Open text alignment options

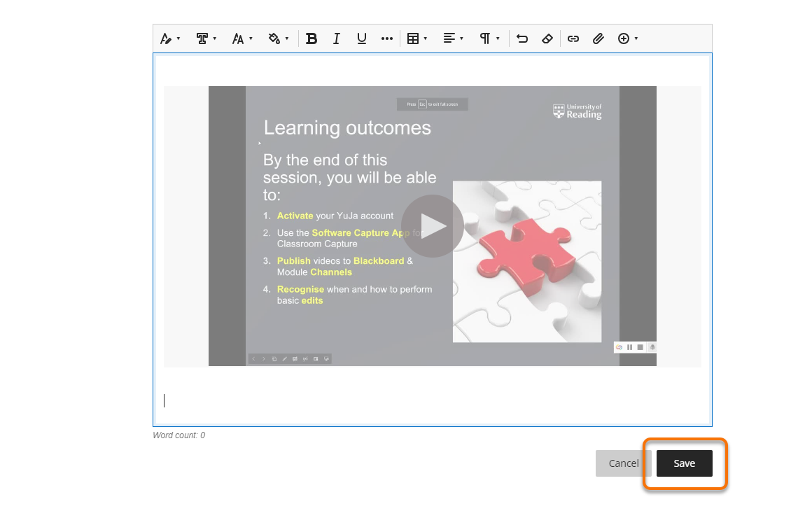(x=449, y=38)
